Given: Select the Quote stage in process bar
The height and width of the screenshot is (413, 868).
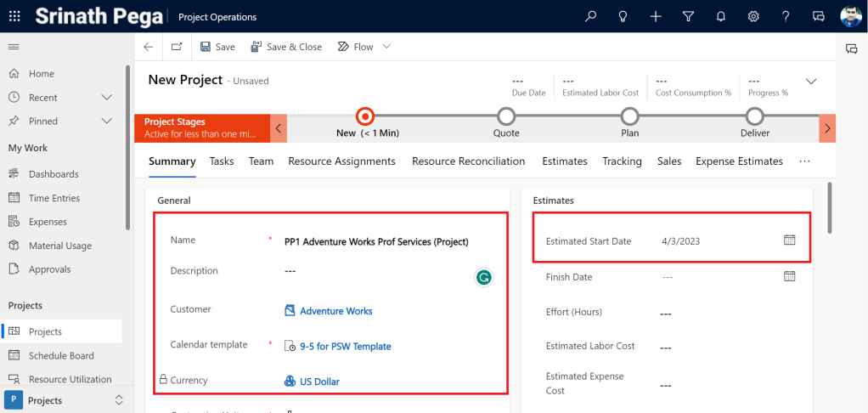Looking at the screenshot, I should 506,116.
